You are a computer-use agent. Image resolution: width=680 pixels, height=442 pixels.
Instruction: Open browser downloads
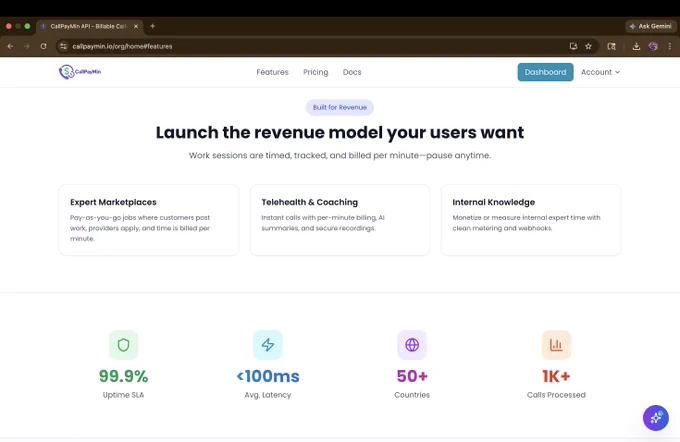(636, 46)
